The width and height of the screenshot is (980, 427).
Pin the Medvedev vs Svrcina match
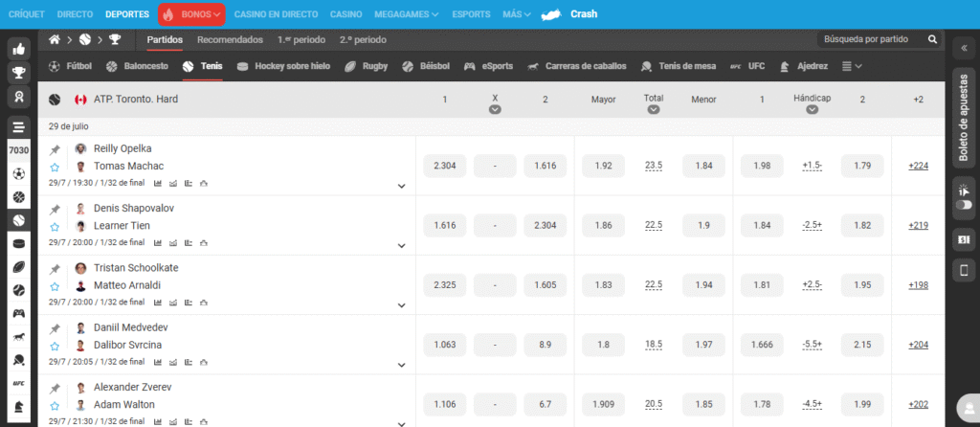click(x=55, y=328)
